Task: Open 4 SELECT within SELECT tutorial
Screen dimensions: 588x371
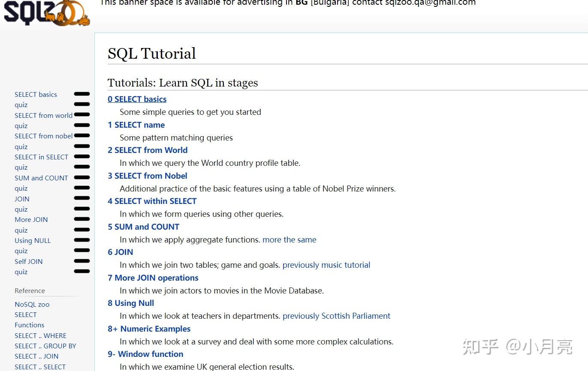Action: (152, 201)
